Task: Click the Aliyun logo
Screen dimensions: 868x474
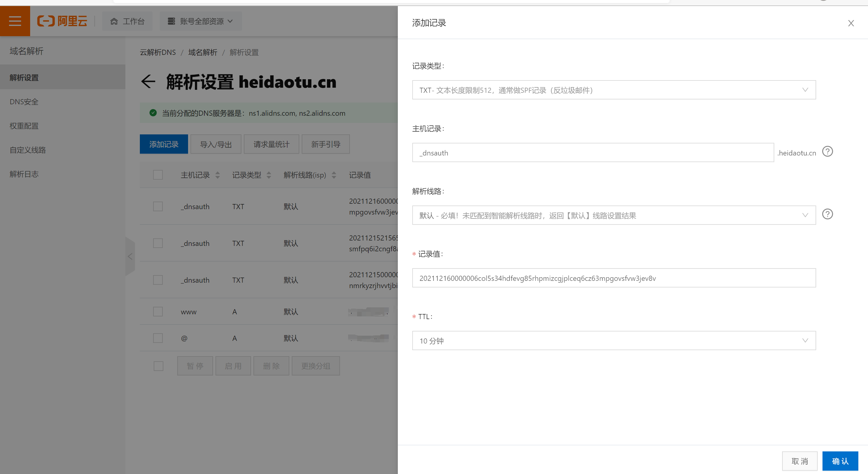Action: point(62,21)
